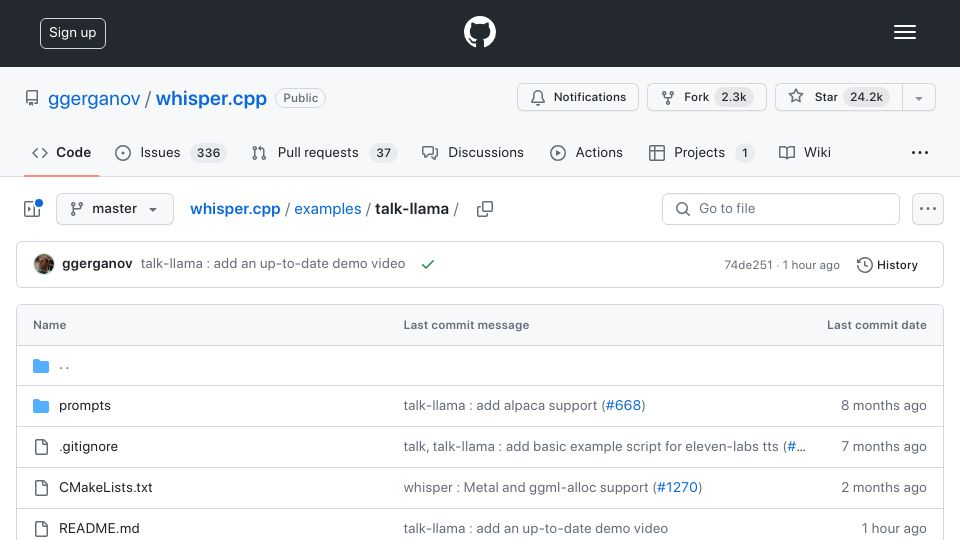The width and height of the screenshot is (960, 540).
Task: Open the Wiki tab
Action: 804,152
